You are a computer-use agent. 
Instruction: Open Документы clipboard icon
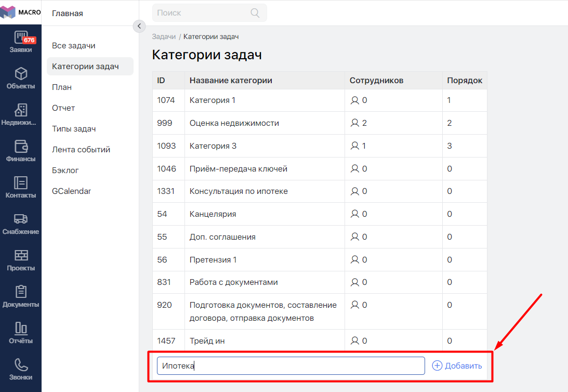click(21, 292)
